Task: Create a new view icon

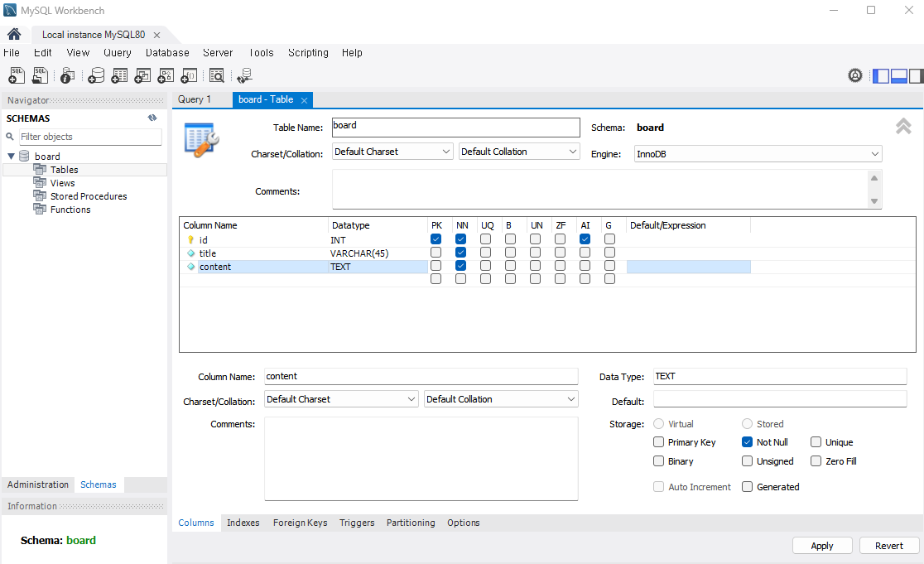Action: point(142,75)
